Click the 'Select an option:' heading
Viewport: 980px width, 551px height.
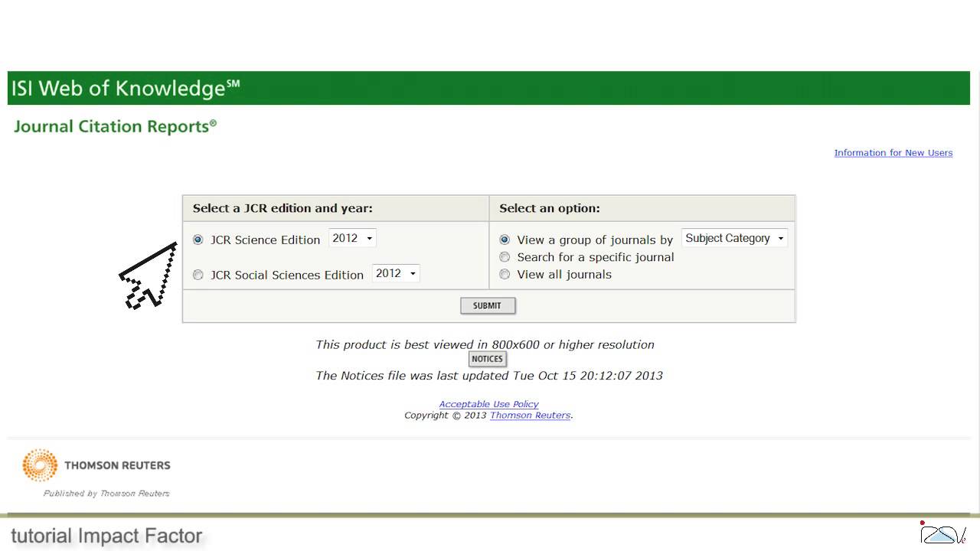tap(550, 208)
